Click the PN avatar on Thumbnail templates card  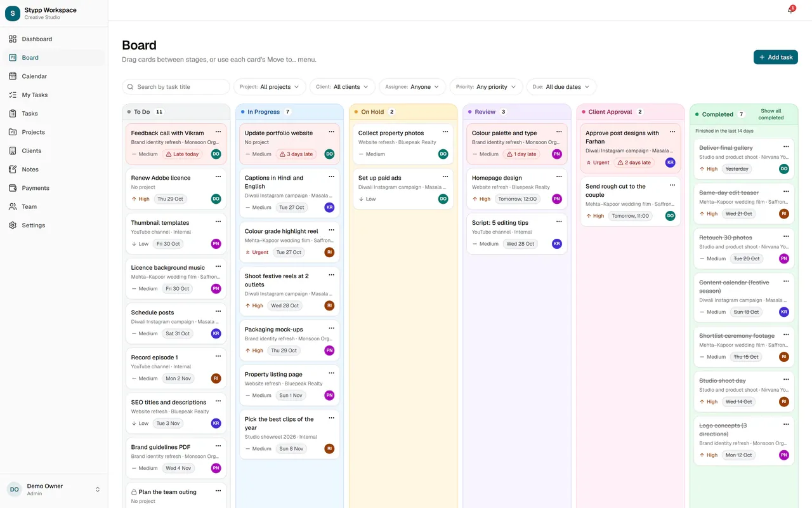(x=216, y=244)
